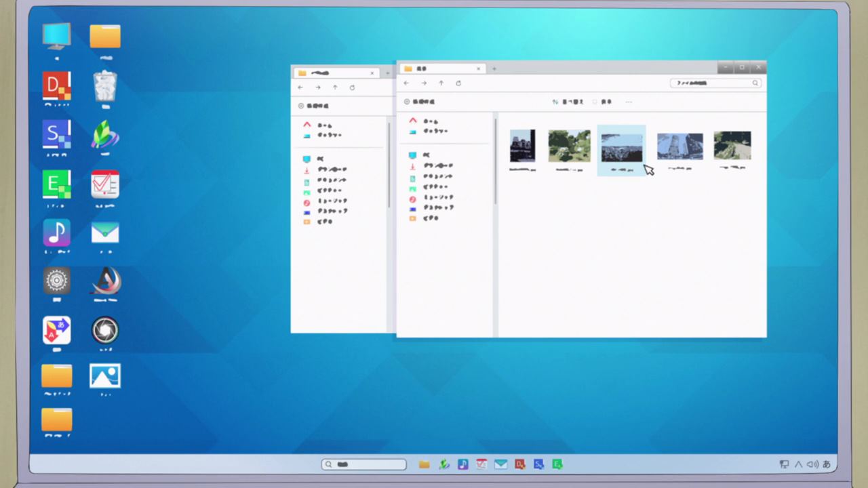Viewport: 868px width, 488px height.
Task: Open the Sort options in front window toolbar
Action: tap(568, 102)
